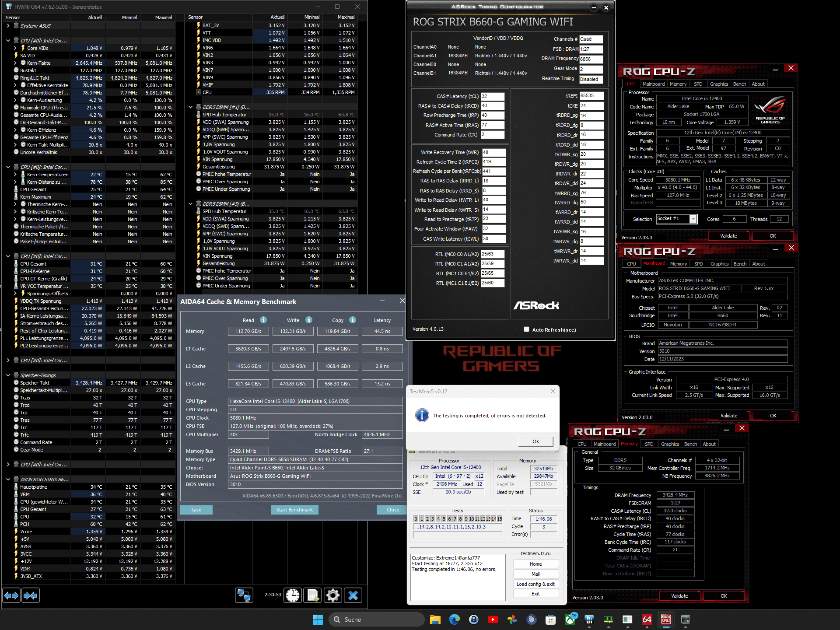Open Windows Start menu
840x630 pixels.
point(318,619)
